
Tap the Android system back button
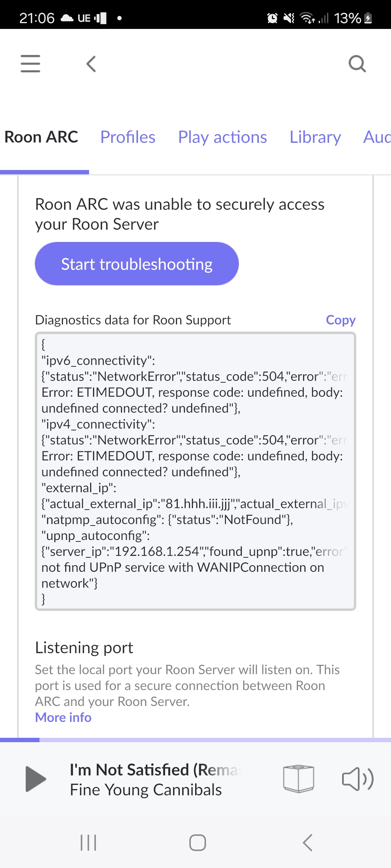pos(307,843)
